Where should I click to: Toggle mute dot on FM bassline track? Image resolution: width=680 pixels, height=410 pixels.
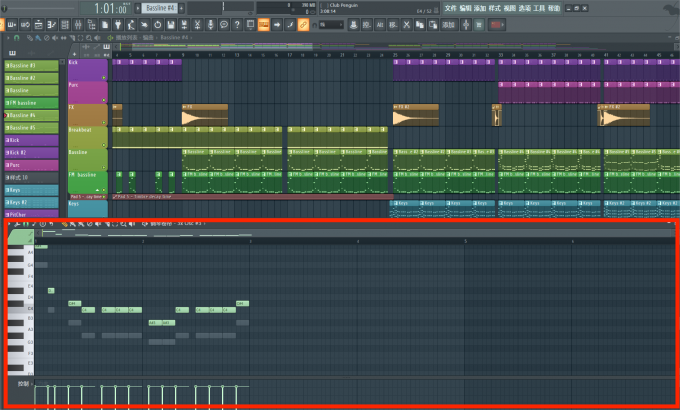click(104, 190)
